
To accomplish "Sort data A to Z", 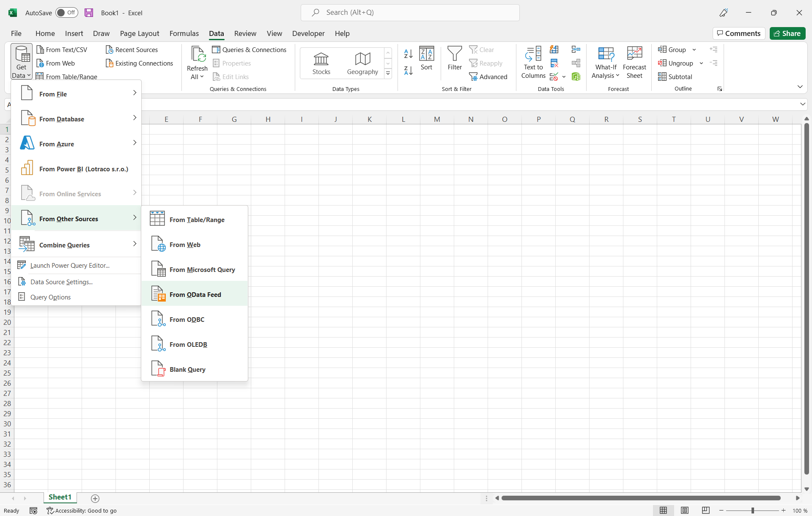I will (x=408, y=54).
